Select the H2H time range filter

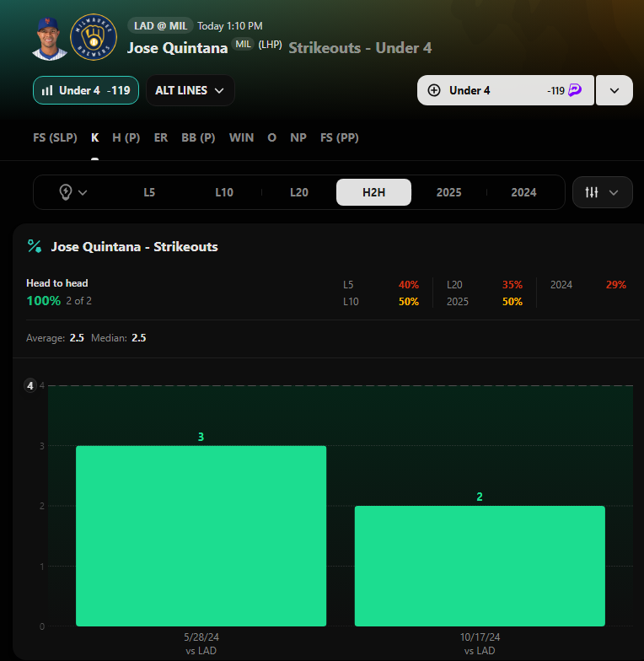[x=374, y=192]
